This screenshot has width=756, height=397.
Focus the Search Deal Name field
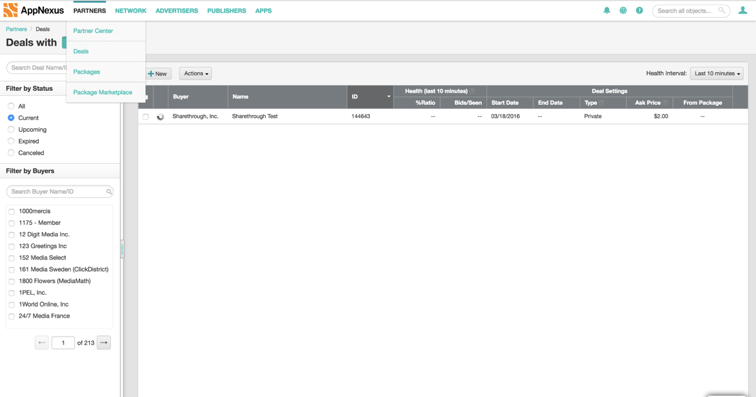coord(36,68)
